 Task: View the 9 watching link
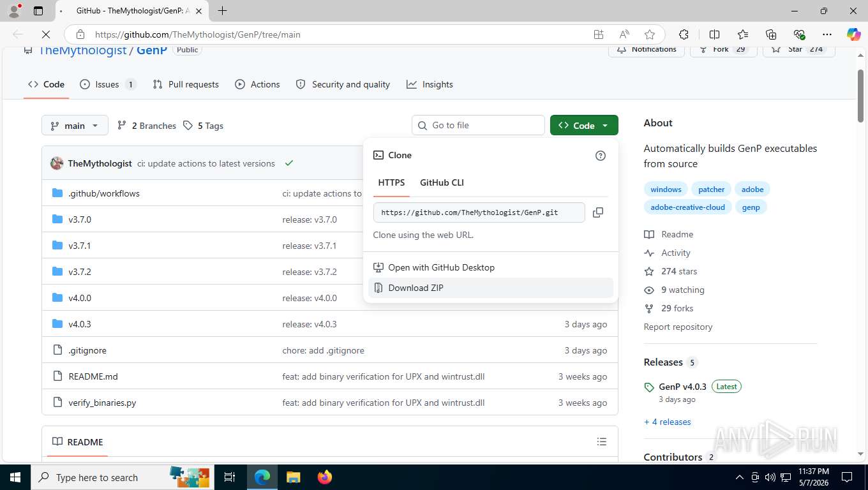coord(674,290)
